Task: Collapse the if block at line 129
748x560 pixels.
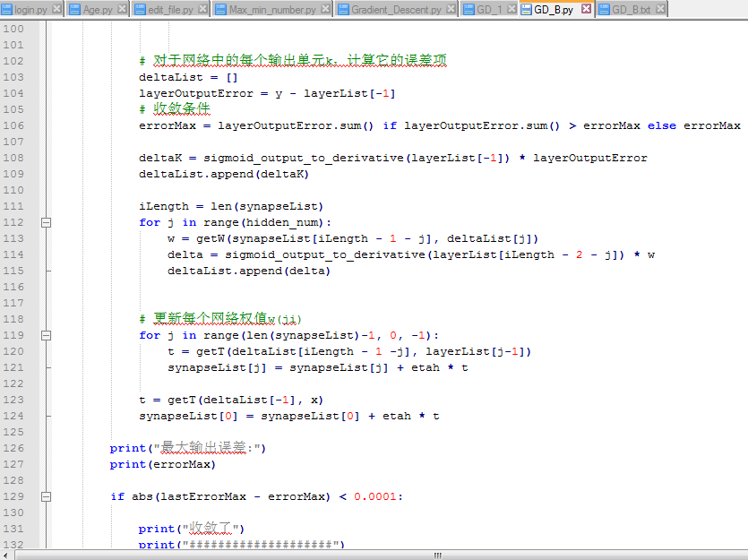Action: tap(46, 496)
